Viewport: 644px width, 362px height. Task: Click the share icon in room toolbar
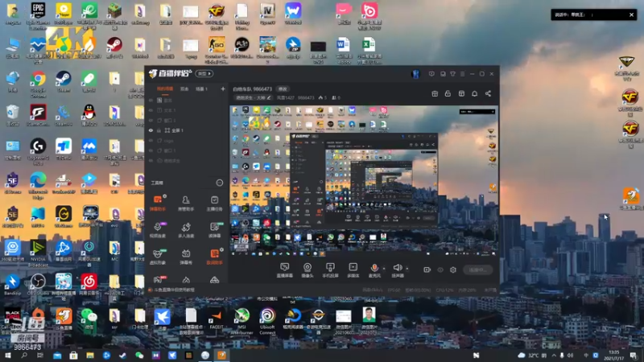(x=488, y=93)
